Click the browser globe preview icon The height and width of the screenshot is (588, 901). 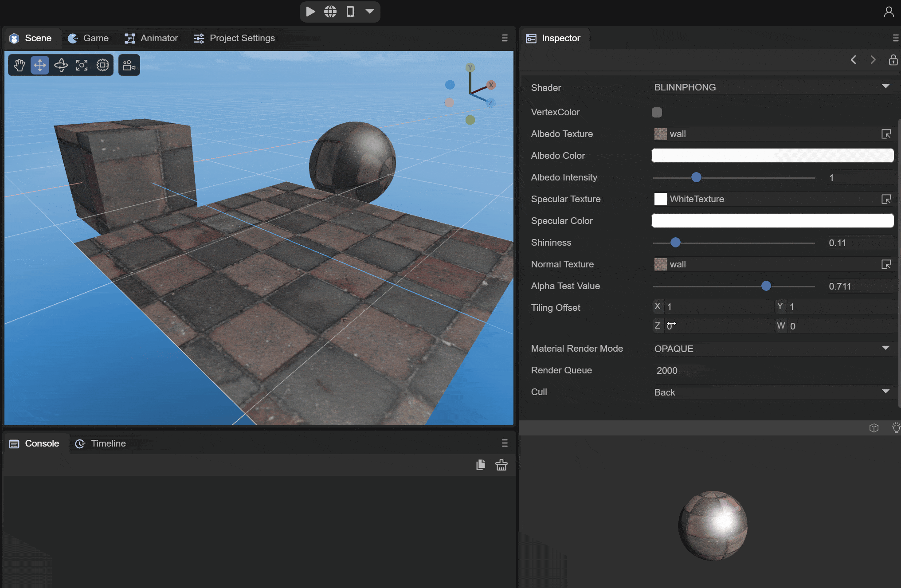click(x=330, y=12)
